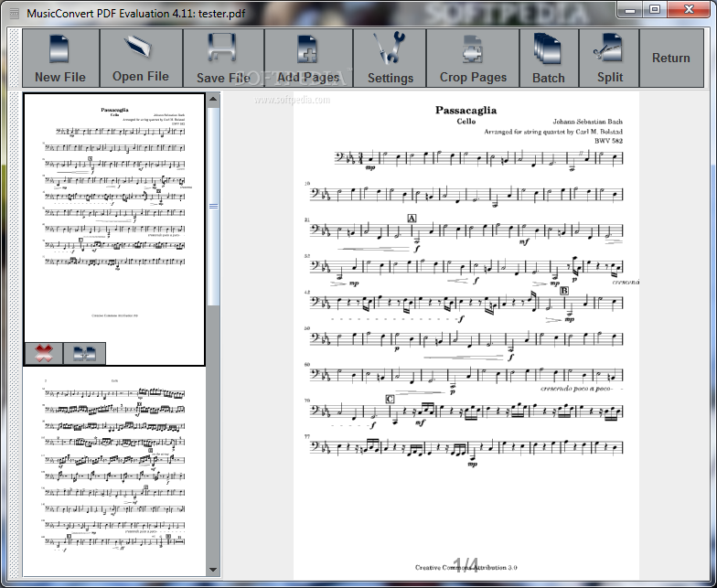Open a PDF with Open File

click(x=141, y=59)
